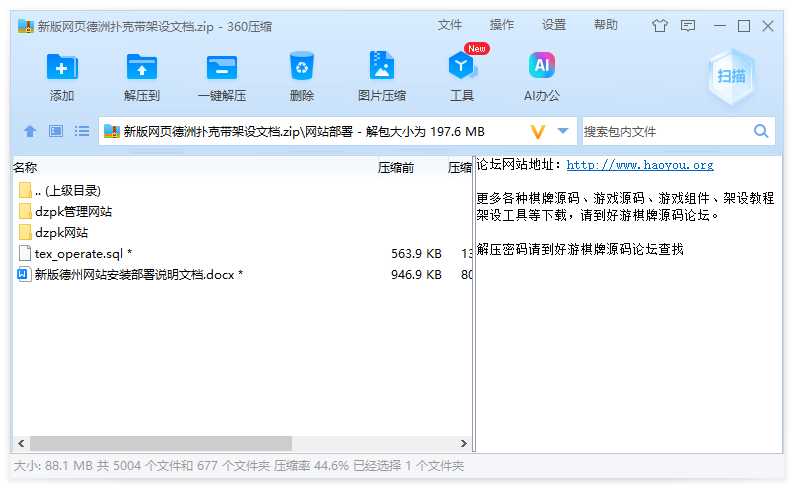Click the 360压缩 app icon in the title bar

pos(25,26)
